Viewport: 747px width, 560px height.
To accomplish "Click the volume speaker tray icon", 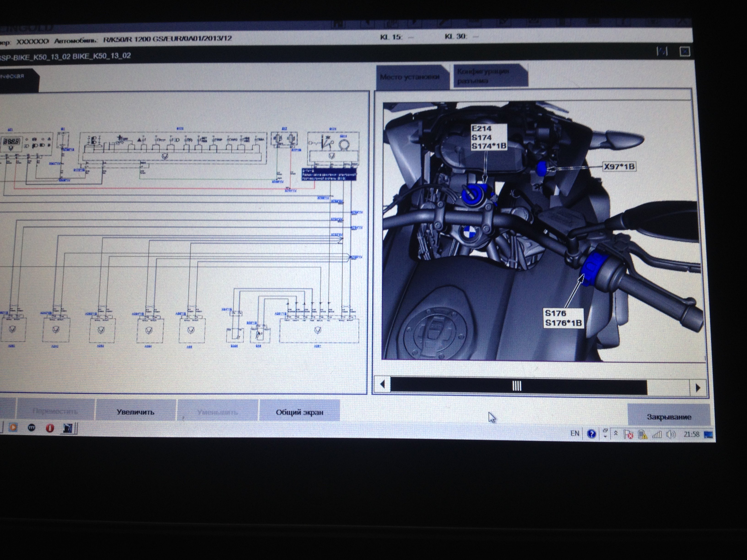I will pyautogui.click(x=671, y=434).
